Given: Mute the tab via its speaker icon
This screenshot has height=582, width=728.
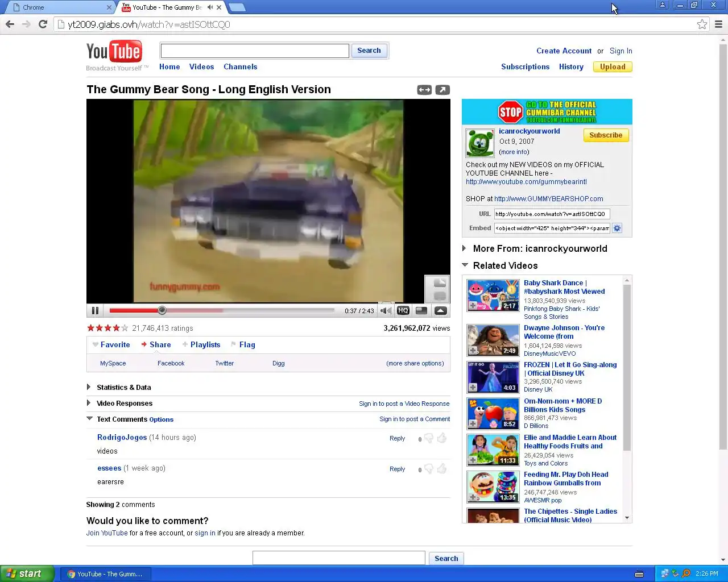Looking at the screenshot, I should (210, 7).
